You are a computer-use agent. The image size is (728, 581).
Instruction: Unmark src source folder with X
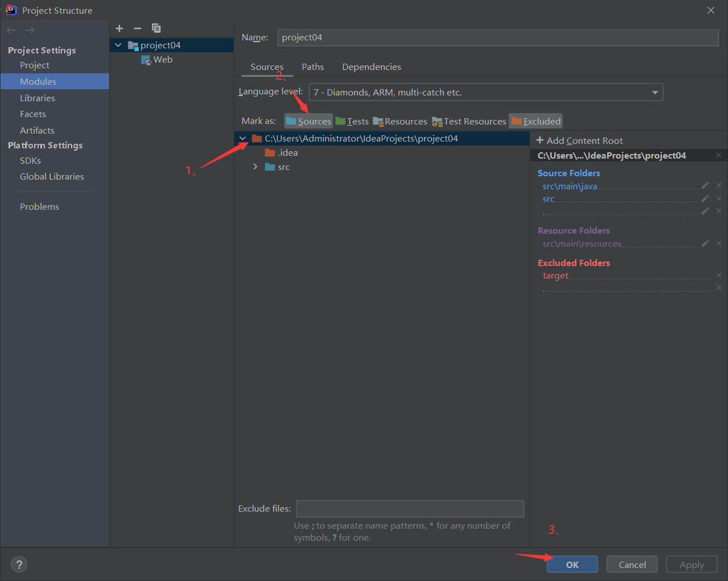(x=719, y=198)
